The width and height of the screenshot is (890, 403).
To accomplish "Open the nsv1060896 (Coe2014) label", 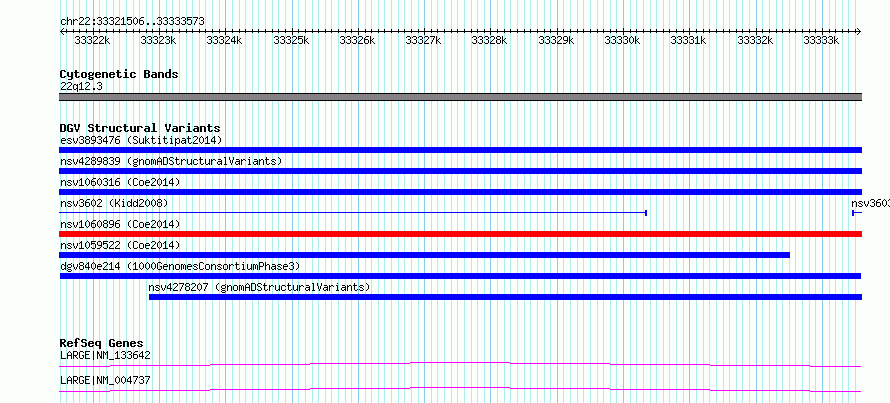I will [120, 224].
